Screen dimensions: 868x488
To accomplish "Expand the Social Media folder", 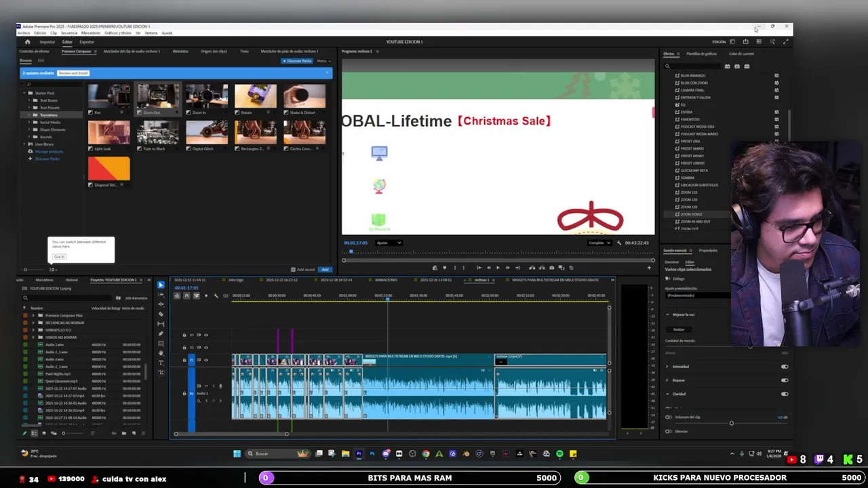I will point(30,122).
